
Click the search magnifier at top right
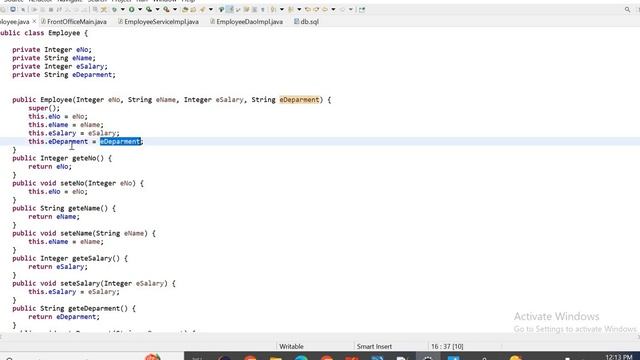click(x=627, y=9)
